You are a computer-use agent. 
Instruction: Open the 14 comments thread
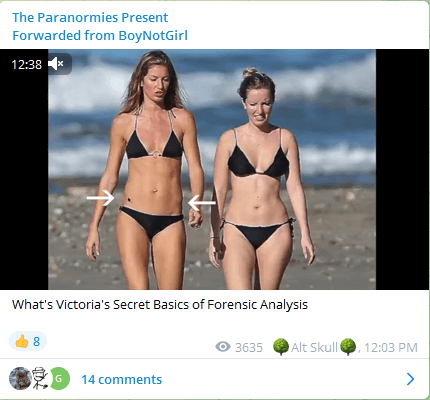[x=122, y=379]
